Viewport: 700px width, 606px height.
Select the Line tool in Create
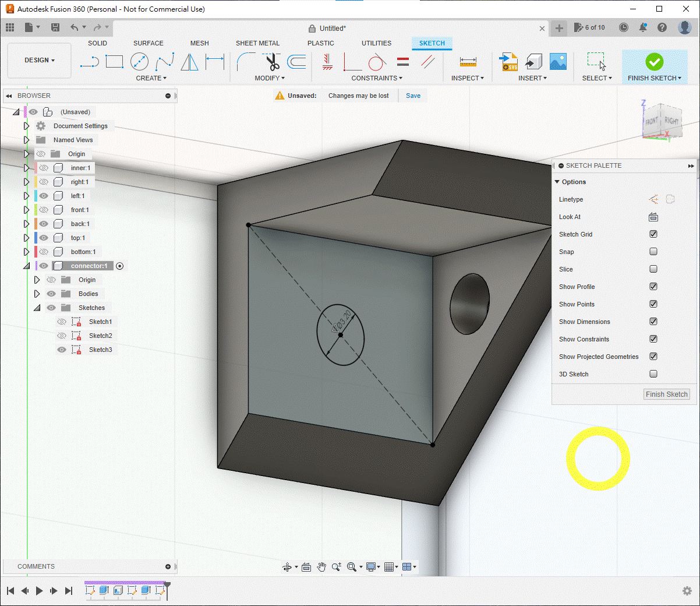89,62
